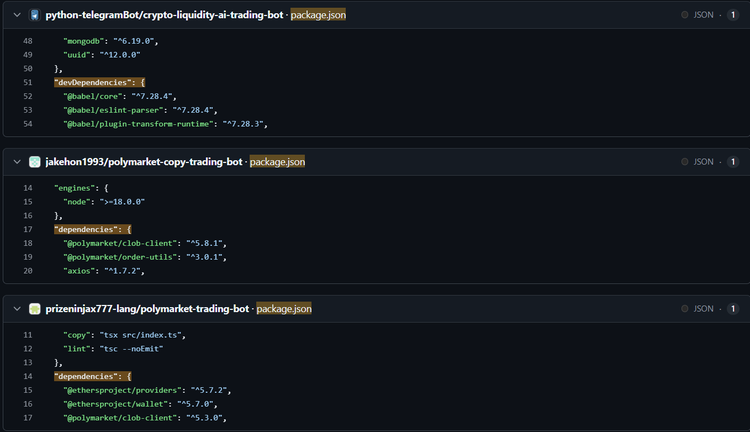750x432 pixels.
Task: Click the highlighted "devDependencies" match
Action: [99, 82]
